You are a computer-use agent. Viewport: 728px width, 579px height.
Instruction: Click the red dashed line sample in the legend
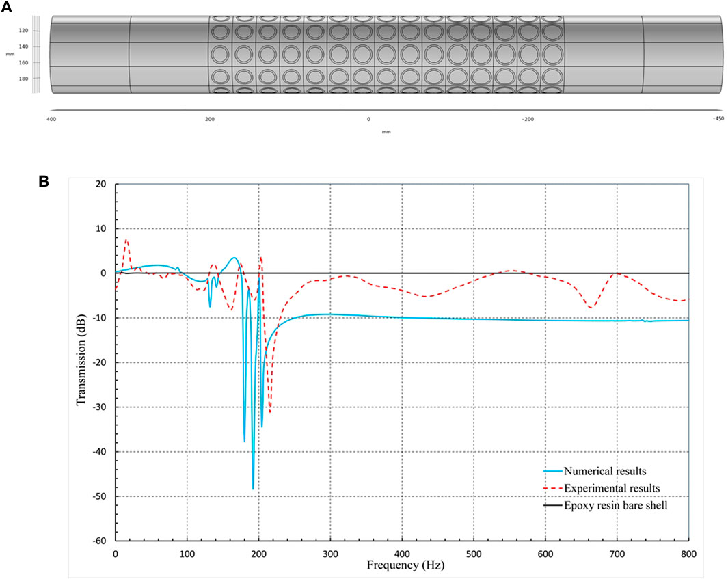point(553,489)
